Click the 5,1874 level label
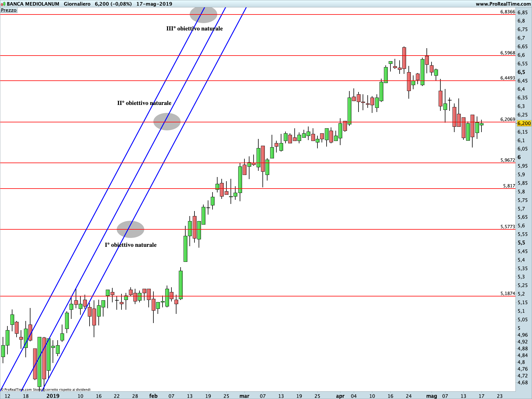This screenshot has width=532, height=399. click(507, 293)
